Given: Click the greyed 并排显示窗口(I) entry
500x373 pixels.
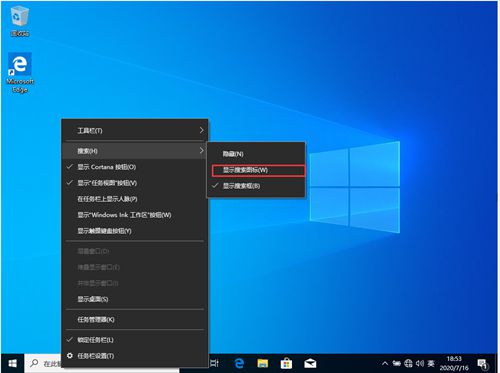Looking at the screenshot, I should [x=135, y=283].
